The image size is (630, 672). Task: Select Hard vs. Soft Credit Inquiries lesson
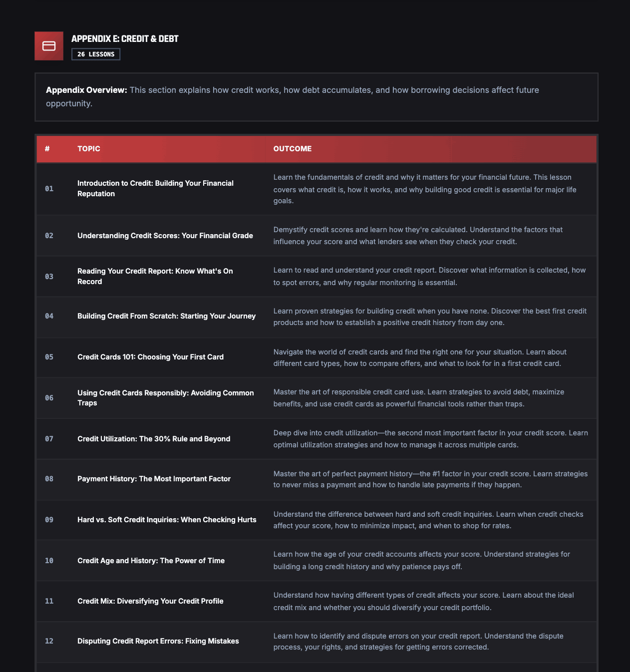coord(167,520)
